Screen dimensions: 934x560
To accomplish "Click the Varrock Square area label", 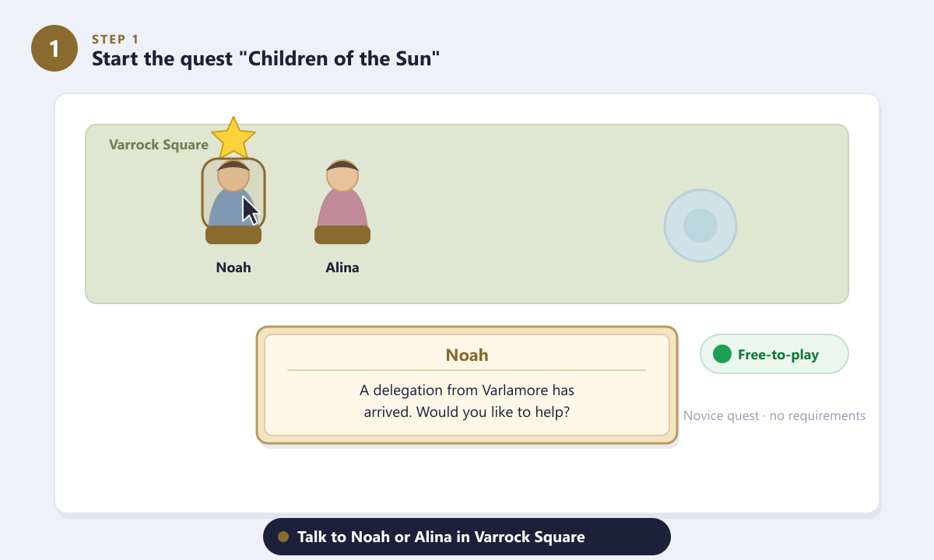I will [x=159, y=145].
